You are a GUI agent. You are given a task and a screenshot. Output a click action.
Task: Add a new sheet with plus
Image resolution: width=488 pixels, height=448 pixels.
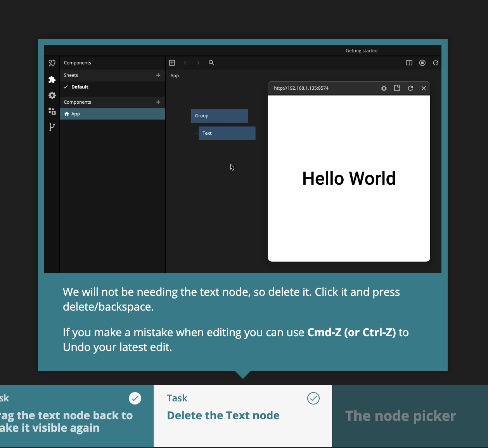158,75
